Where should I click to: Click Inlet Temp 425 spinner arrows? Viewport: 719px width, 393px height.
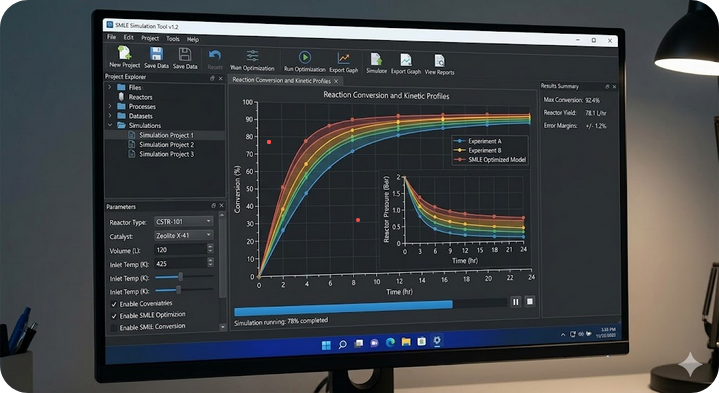point(210,262)
